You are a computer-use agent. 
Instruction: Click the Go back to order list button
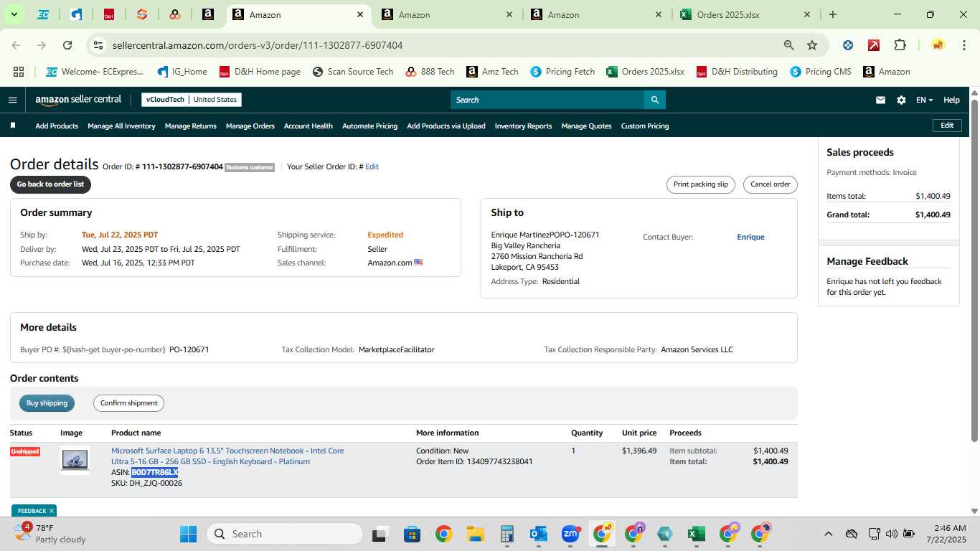pyautogui.click(x=50, y=184)
